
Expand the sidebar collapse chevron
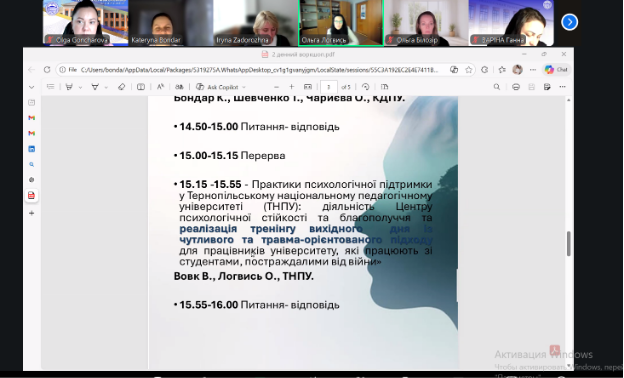(31, 87)
